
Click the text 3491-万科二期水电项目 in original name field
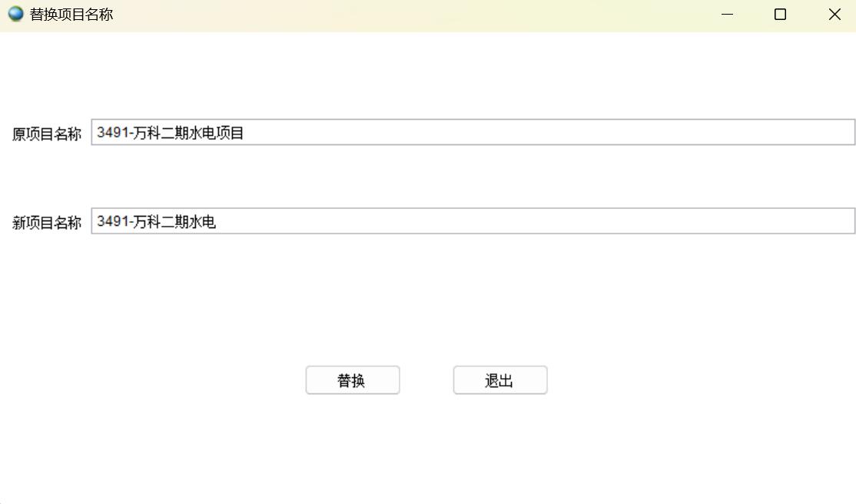(170, 133)
